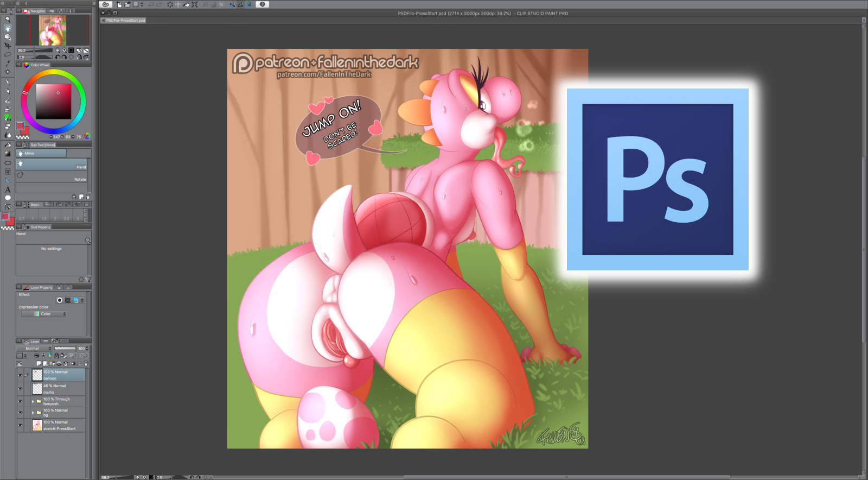
Task: Select the Text tool
Action: (8, 189)
